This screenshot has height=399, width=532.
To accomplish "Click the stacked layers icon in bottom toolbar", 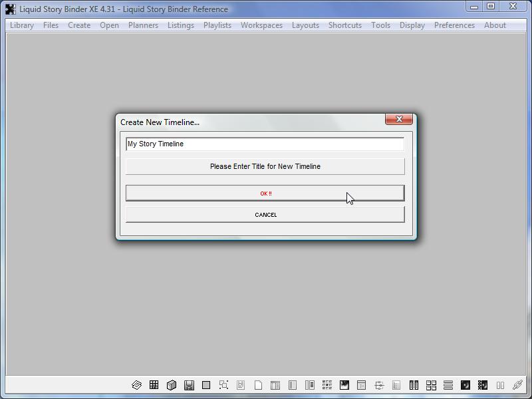I will pos(136,385).
